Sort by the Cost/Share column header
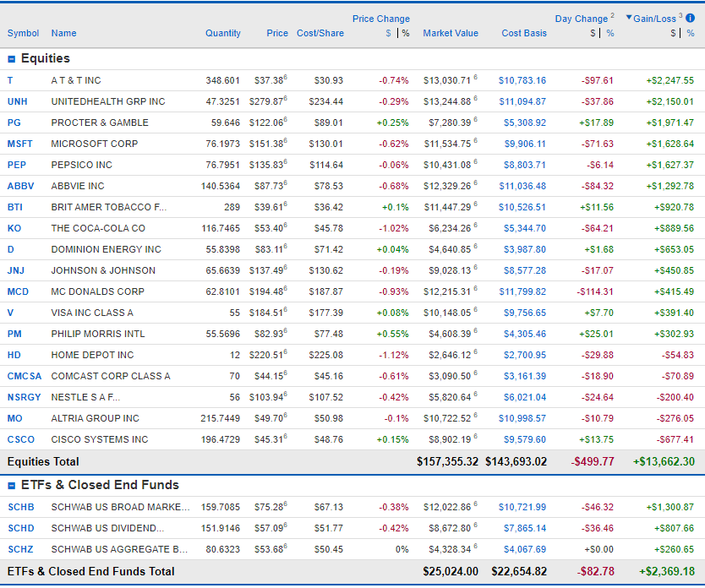The height and width of the screenshot is (588, 705). tap(320, 33)
